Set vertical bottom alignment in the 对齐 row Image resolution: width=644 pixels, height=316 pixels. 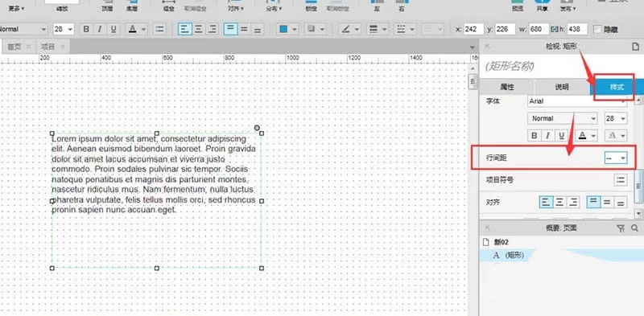pyautogui.click(x=621, y=202)
